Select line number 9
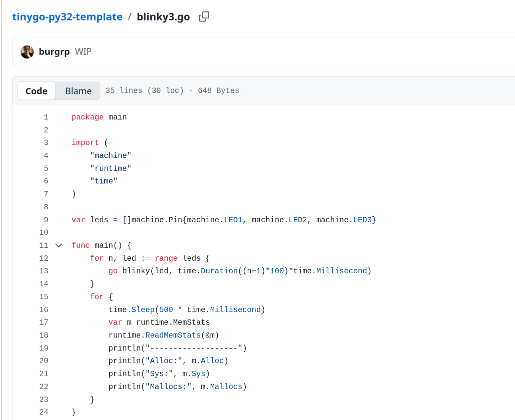The image size is (515, 420). pyautogui.click(x=46, y=220)
